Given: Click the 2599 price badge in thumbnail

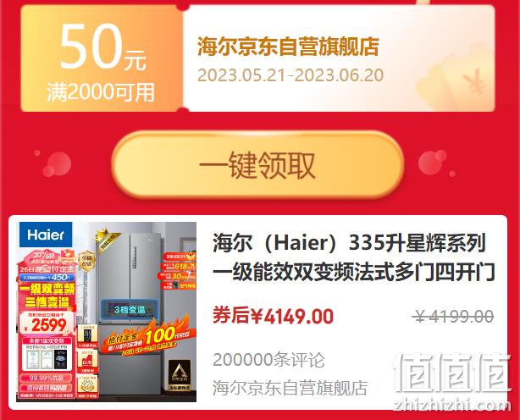Looking at the screenshot, I should click(47, 323).
